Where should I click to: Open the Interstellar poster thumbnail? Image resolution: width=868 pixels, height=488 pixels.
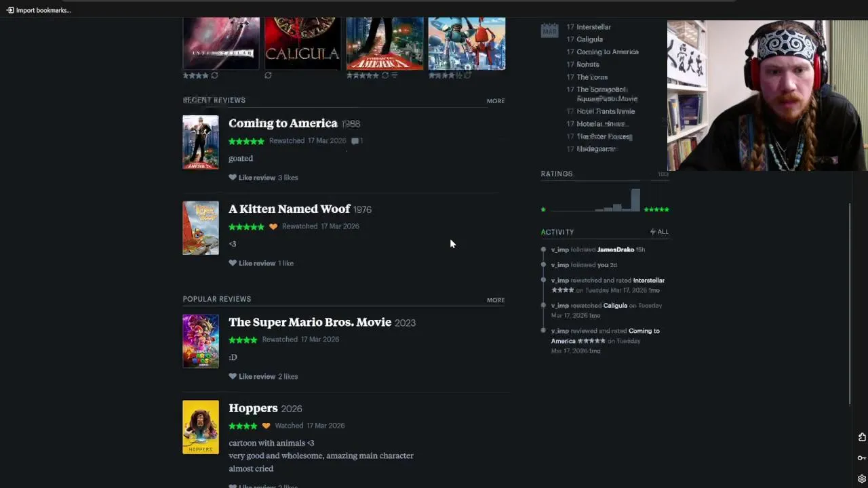point(221,43)
